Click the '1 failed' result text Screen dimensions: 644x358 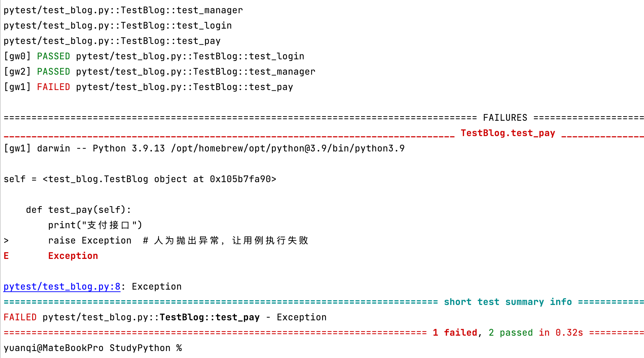coord(455,333)
